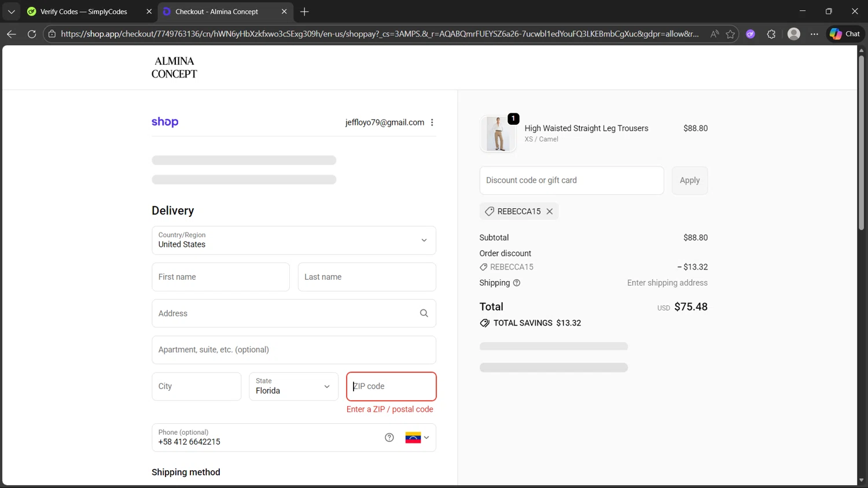Click Apartment, suite, etc. field

tap(294, 350)
